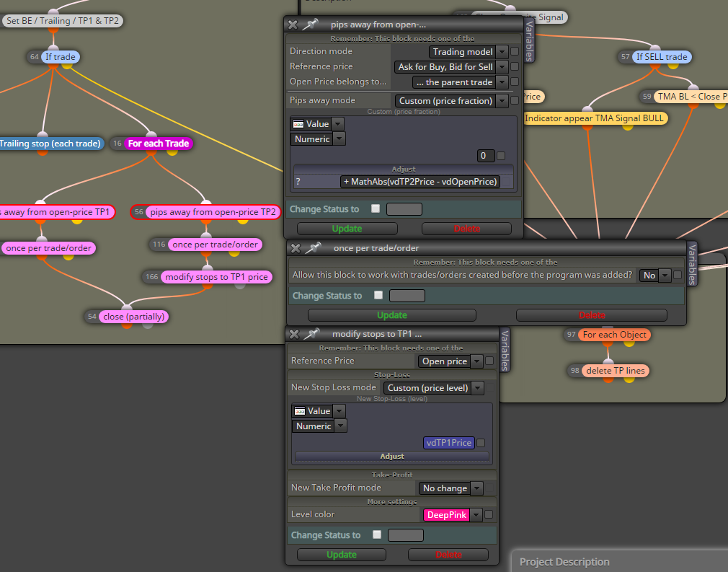This screenshot has height=572, width=728.
Task: Open Numeric dropdown in pips away panel
Action: (x=339, y=139)
